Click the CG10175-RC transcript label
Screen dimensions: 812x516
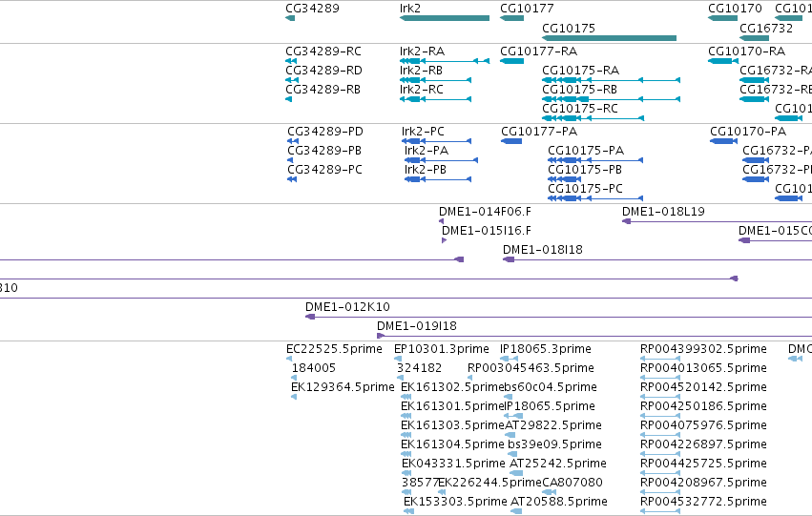point(580,109)
